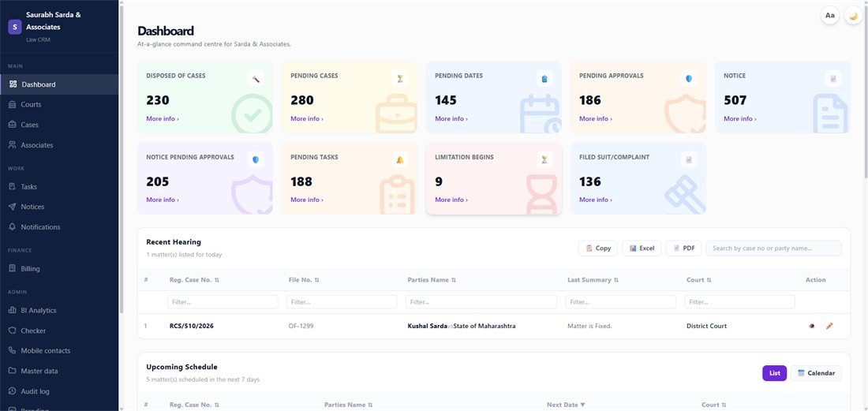Screen dimensions: 868x411
Task: Open More info on the Notice card
Action: point(739,119)
